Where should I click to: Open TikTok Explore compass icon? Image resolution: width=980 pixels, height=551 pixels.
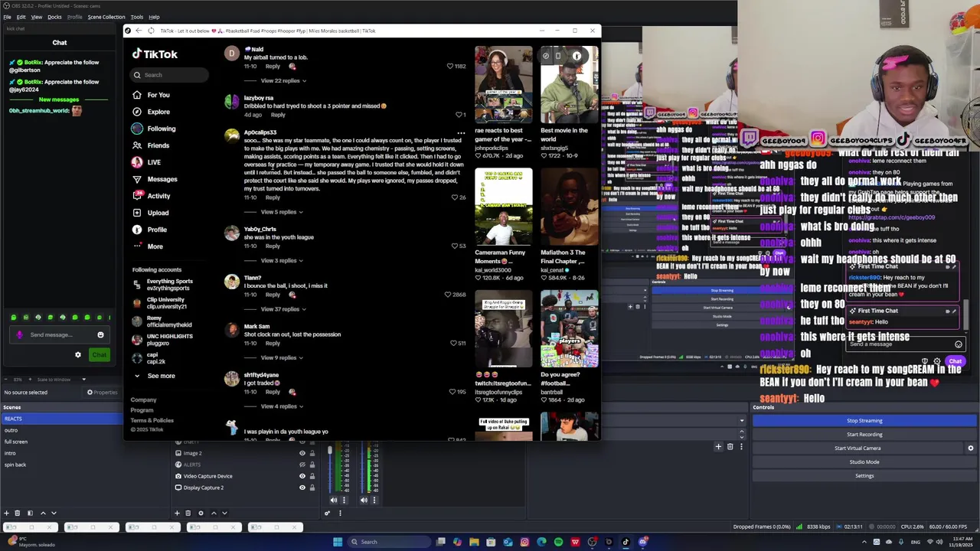[137, 112]
